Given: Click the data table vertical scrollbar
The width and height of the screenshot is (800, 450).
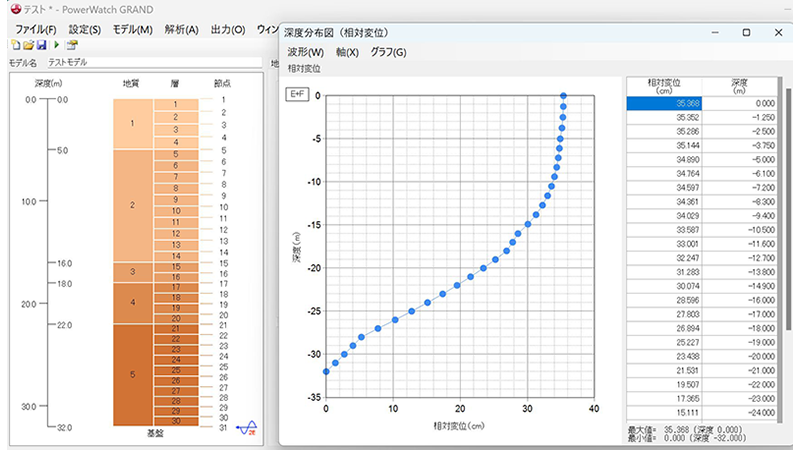Looking at the screenshot, I should (789, 250).
